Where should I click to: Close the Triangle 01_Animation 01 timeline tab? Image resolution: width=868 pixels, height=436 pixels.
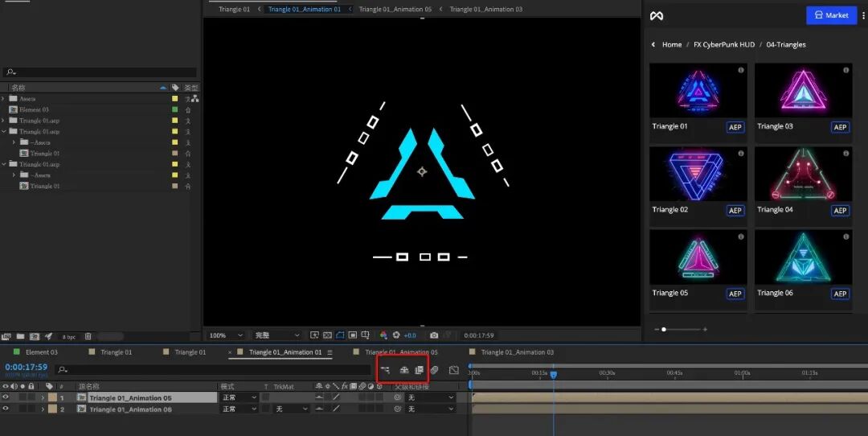click(x=231, y=352)
